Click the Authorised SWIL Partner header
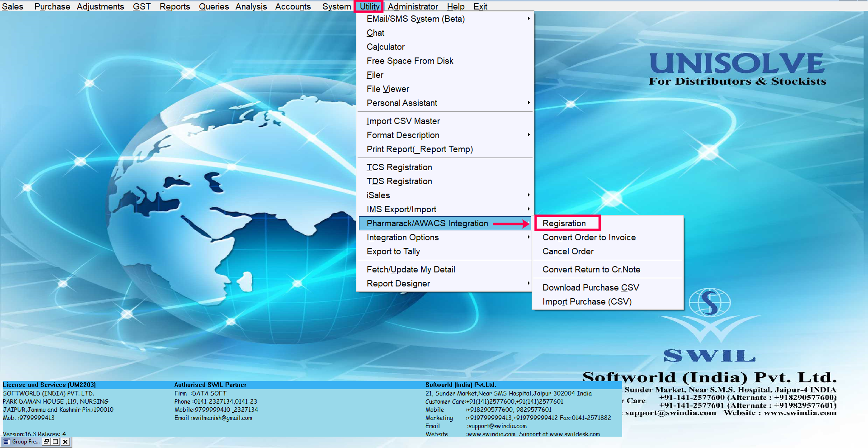868x448 pixels. pos(210,385)
